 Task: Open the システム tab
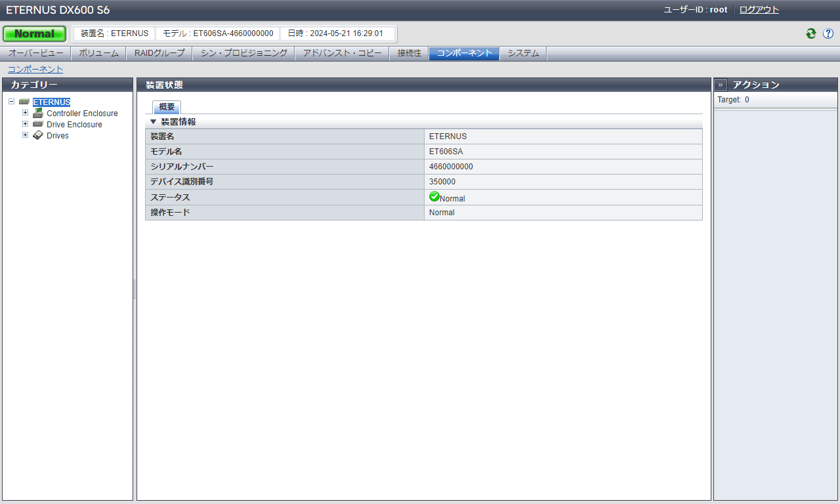click(523, 53)
